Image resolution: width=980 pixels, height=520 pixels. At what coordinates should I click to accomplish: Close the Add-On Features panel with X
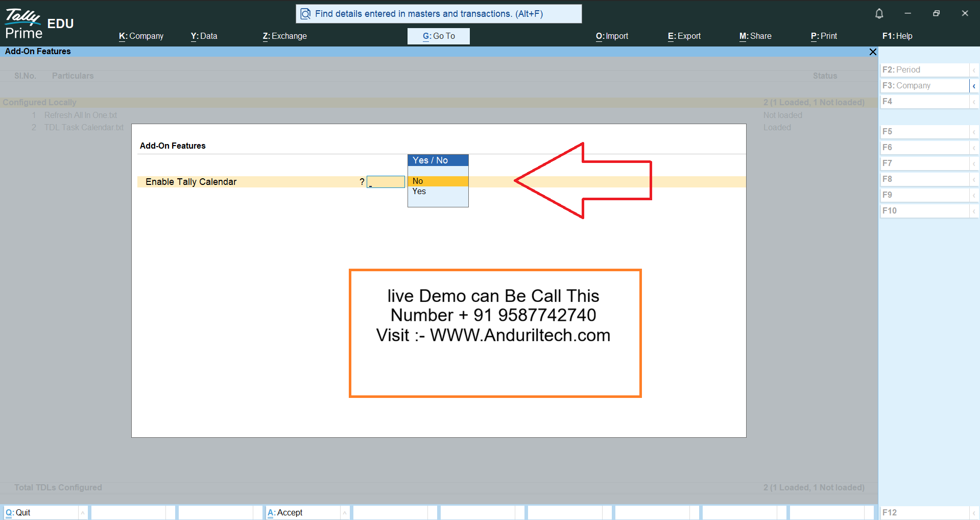coord(873,52)
